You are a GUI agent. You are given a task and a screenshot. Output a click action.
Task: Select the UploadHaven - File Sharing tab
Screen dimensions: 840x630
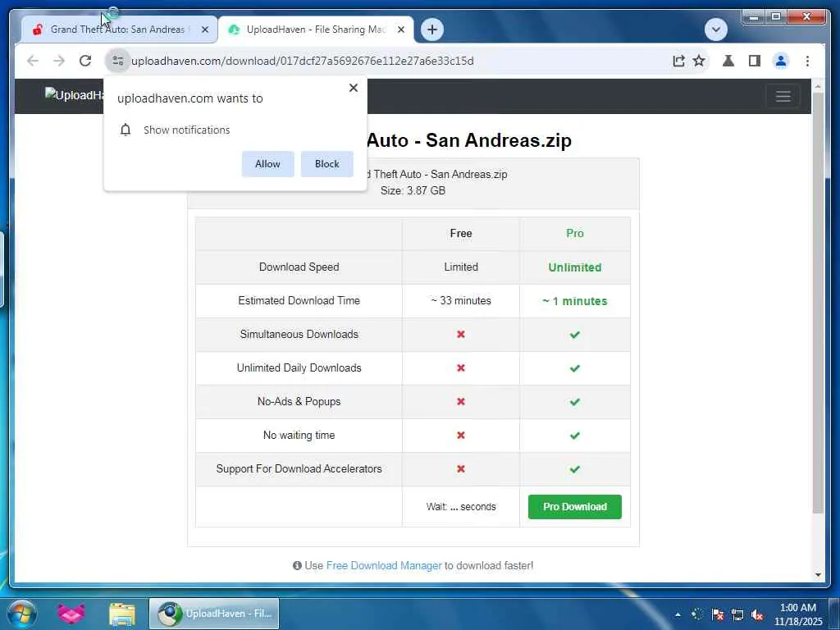click(315, 30)
